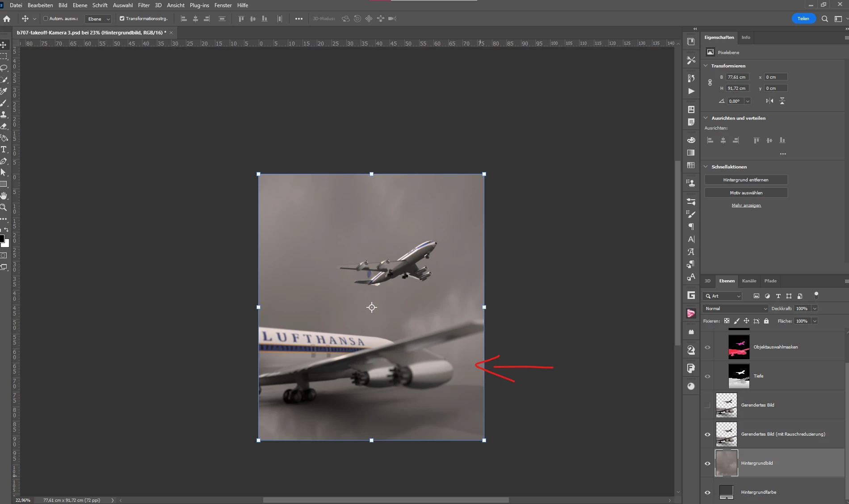Viewport: 849px width, 504px height.
Task: Switch to the Kanäle tab
Action: coord(749,281)
